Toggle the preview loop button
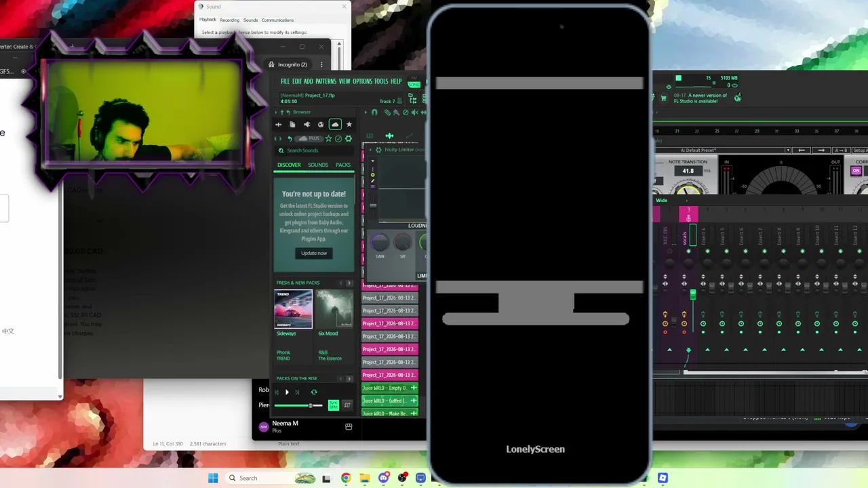This screenshot has width=868, height=488. (313, 392)
